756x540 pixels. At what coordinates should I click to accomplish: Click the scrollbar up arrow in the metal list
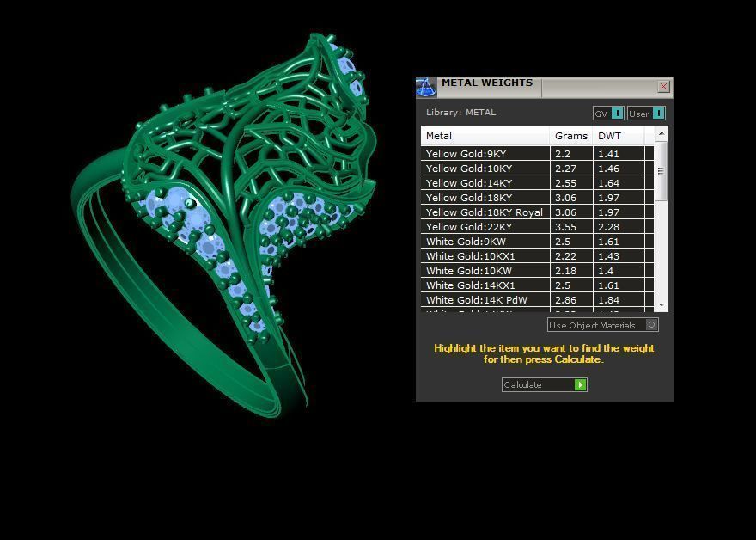661,133
